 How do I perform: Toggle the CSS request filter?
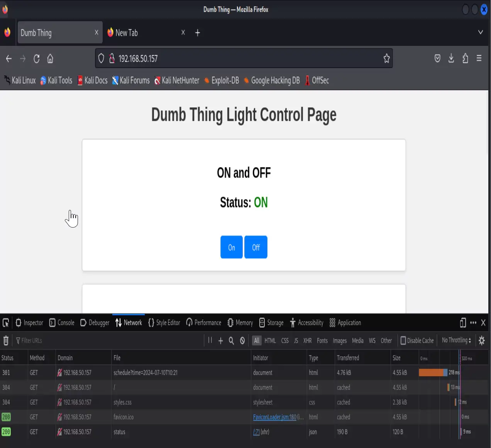coord(285,340)
